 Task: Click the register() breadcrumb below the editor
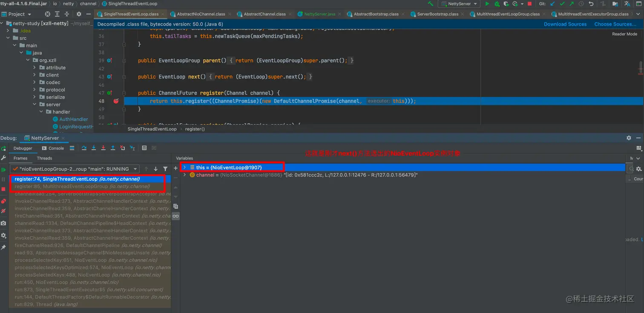coord(195,129)
